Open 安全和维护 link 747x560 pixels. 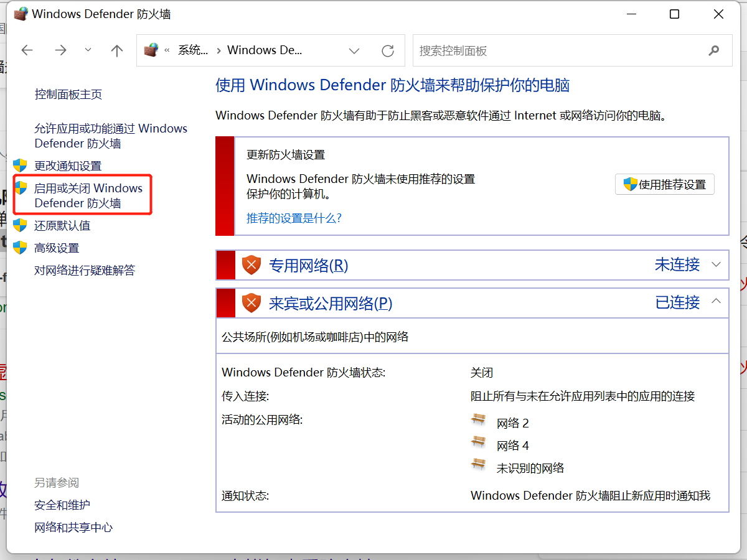click(x=62, y=505)
